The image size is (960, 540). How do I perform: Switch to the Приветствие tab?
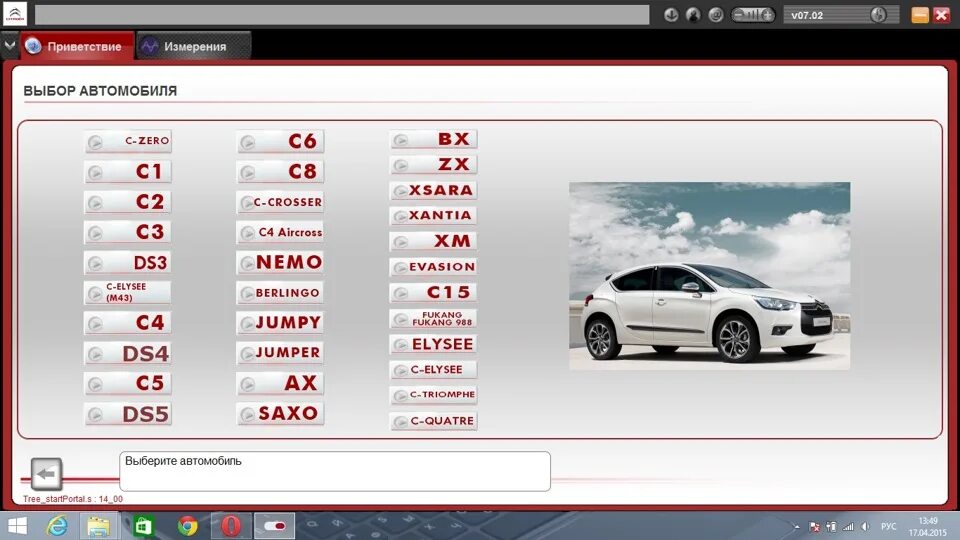click(x=77, y=46)
